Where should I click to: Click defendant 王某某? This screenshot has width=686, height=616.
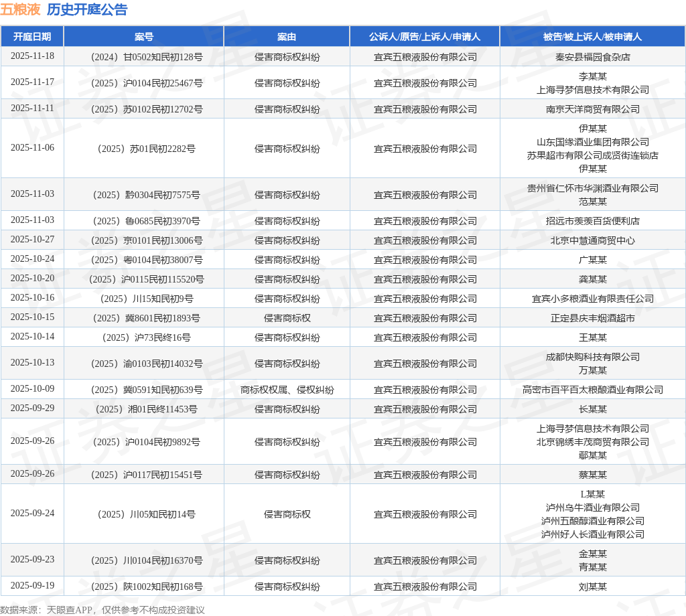tap(593, 337)
